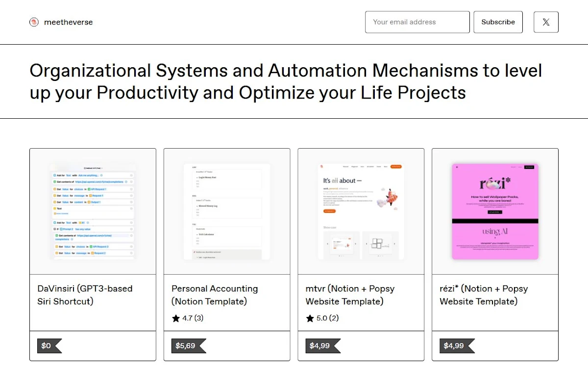Screen dimensions: 588x368
Task: Open 'Personal Accounting (Notion Template)' title link
Action: [x=215, y=295]
